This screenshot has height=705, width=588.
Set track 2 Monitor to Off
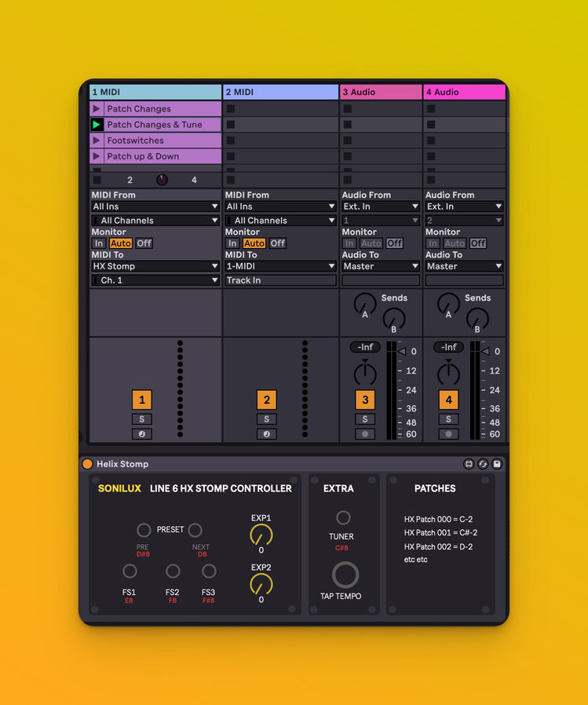(278, 243)
